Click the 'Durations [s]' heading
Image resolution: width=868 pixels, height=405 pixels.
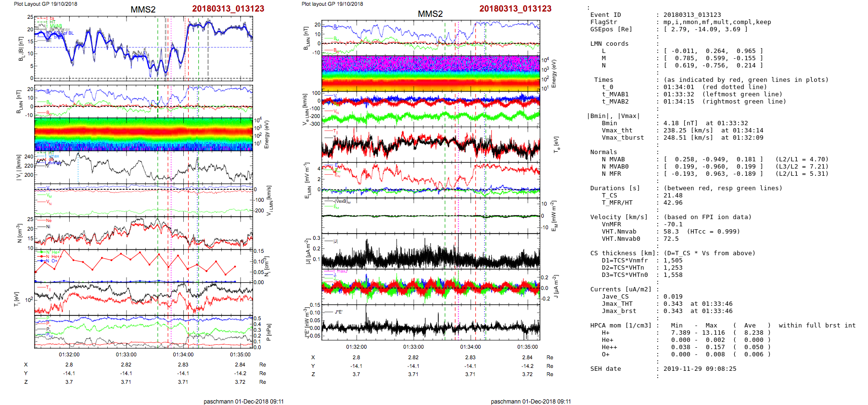[x=615, y=188]
